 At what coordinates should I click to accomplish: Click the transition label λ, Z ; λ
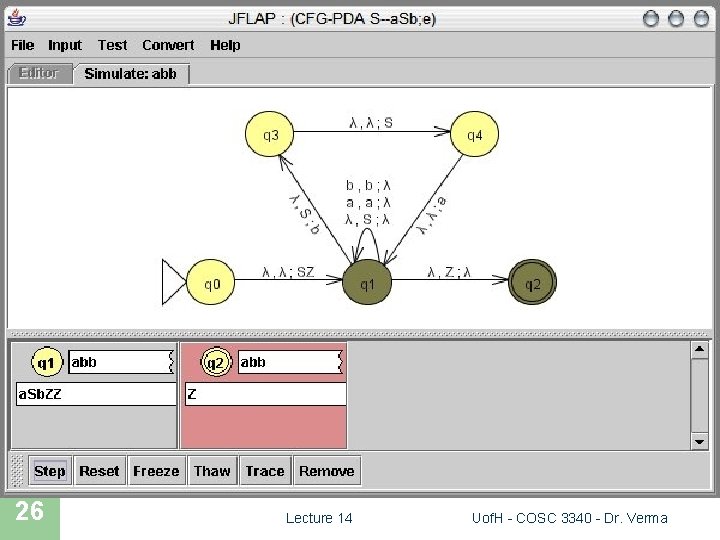tap(449, 272)
